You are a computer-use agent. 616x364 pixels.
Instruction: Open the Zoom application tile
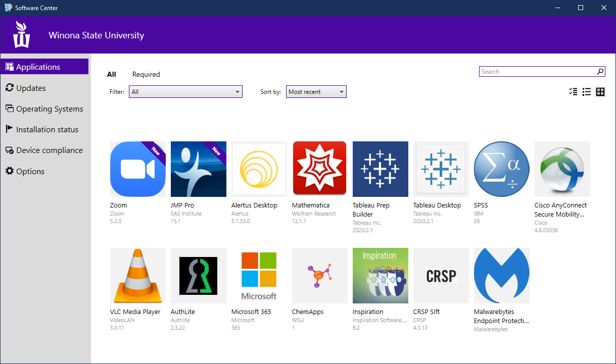click(137, 169)
